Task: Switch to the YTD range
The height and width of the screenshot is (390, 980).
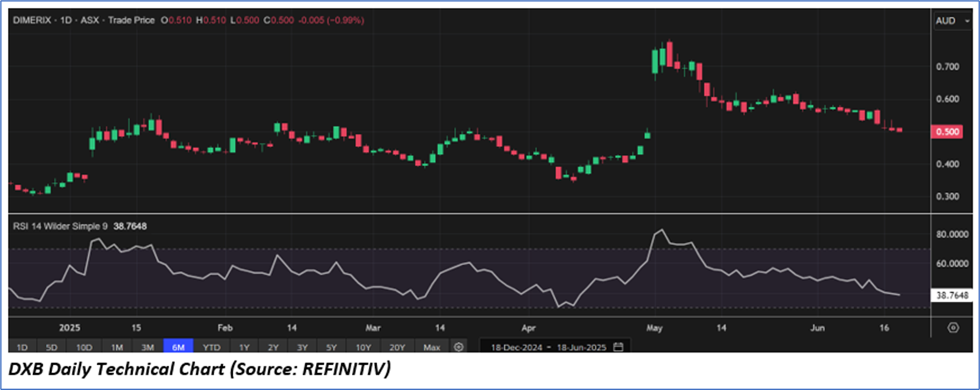Action: pyautogui.click(x=211, y=347)
